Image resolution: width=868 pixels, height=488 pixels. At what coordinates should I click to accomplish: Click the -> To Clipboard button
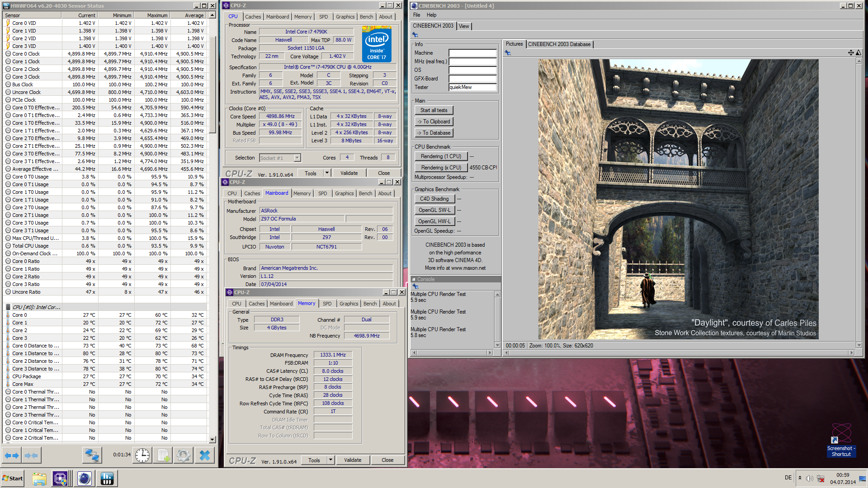click(434, 122)
